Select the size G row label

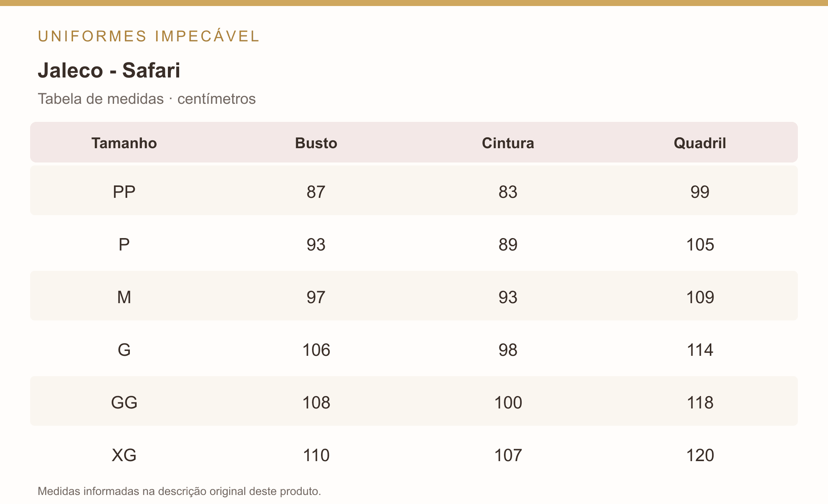124,350
